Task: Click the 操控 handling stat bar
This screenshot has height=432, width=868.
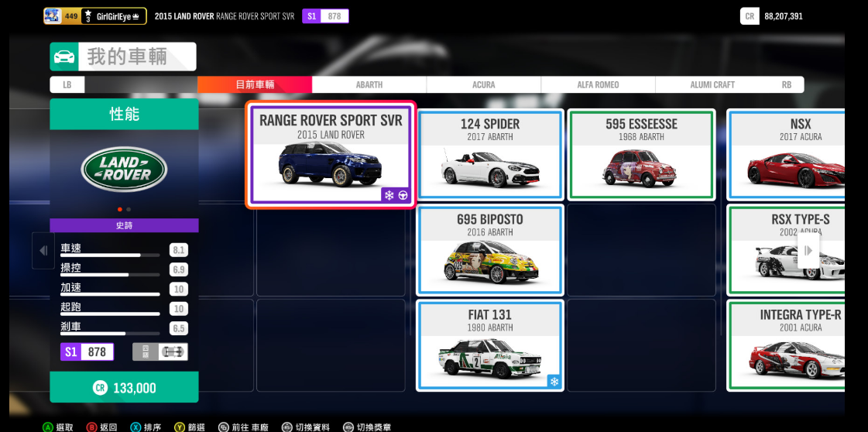Action: (110, 275)
